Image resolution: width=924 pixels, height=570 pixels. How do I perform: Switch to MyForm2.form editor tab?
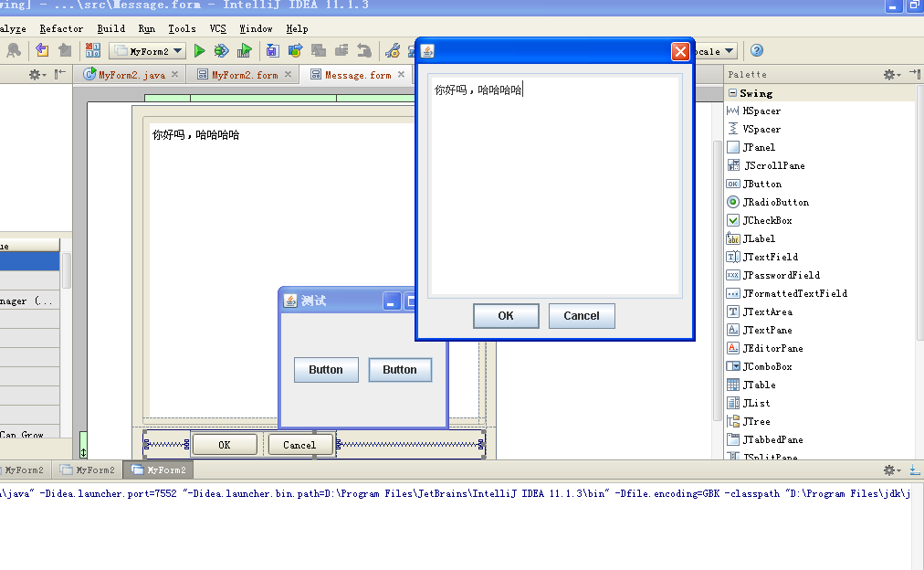click(245, 75)
